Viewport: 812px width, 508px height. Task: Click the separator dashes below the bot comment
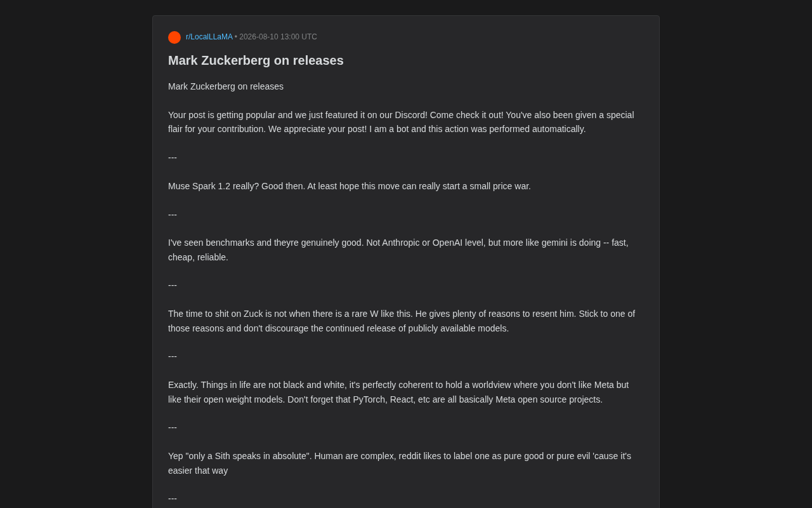(173, 157)
